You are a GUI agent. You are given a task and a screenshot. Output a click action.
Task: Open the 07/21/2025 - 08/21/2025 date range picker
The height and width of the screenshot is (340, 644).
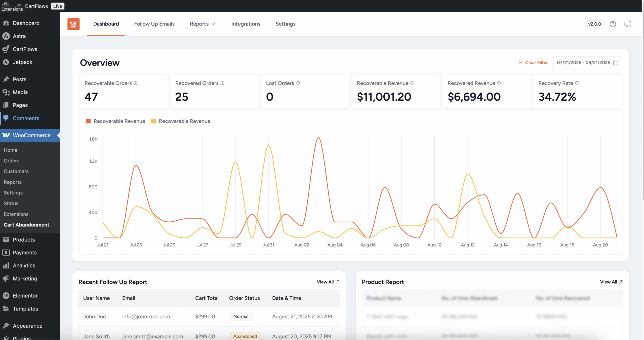click(583, 62)
